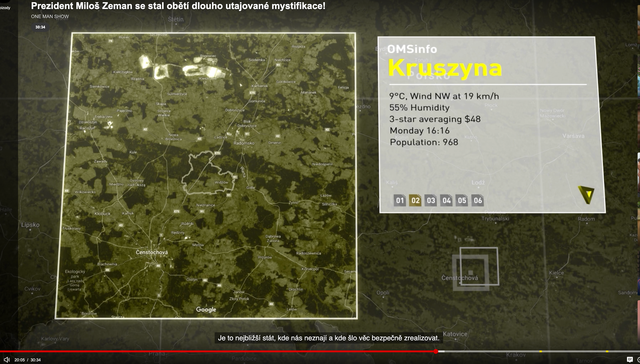Screen dimensions: 640x364
Task: Click the video title about Prezident Miloš Zeman
Action: point(178,6)
